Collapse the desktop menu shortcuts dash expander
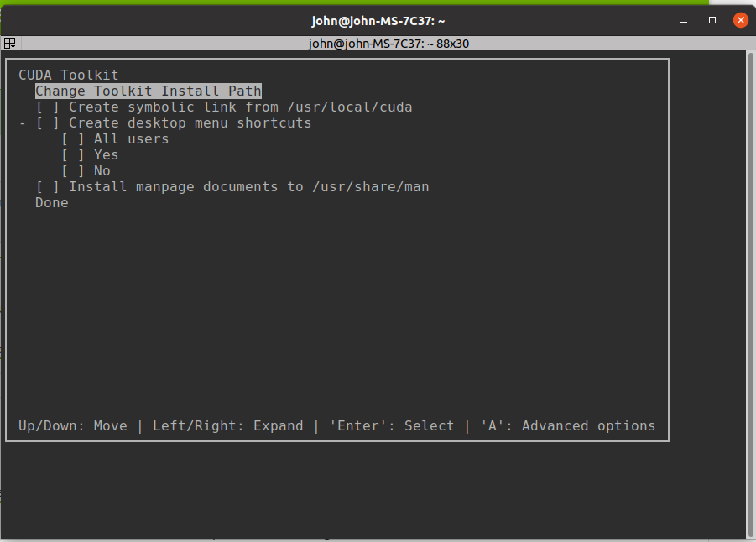 [x=22, y=123]
